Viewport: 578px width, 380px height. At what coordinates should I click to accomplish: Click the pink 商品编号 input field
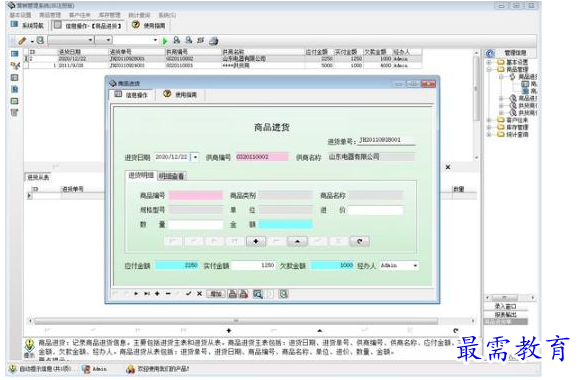pyautogui.click(x=196, y=195)
